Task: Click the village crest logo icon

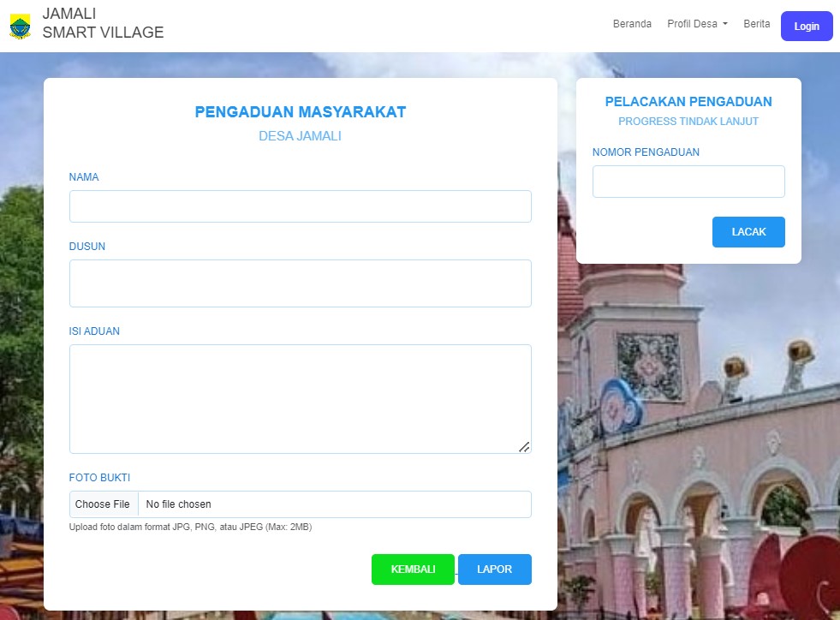Action: [20, 26]
